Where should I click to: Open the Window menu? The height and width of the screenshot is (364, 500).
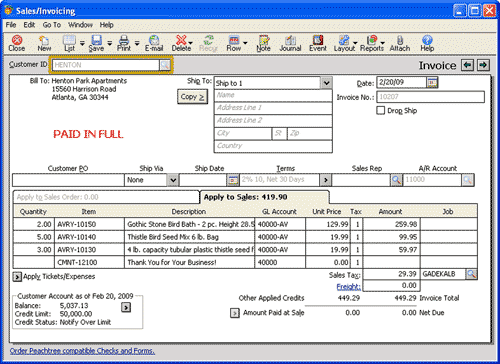[x=80, y=25]
